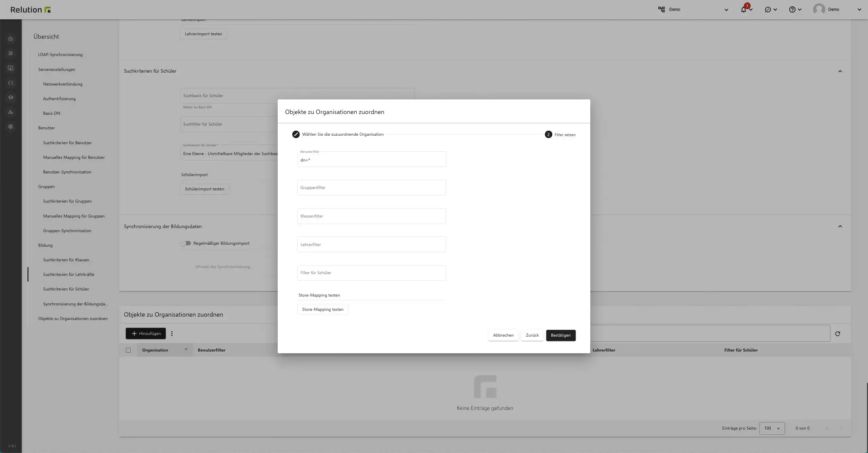The height and width of the screenshot is (453, 868).
Task: Select Netzwerkverbindung in overview
Action: click(63, 84)
